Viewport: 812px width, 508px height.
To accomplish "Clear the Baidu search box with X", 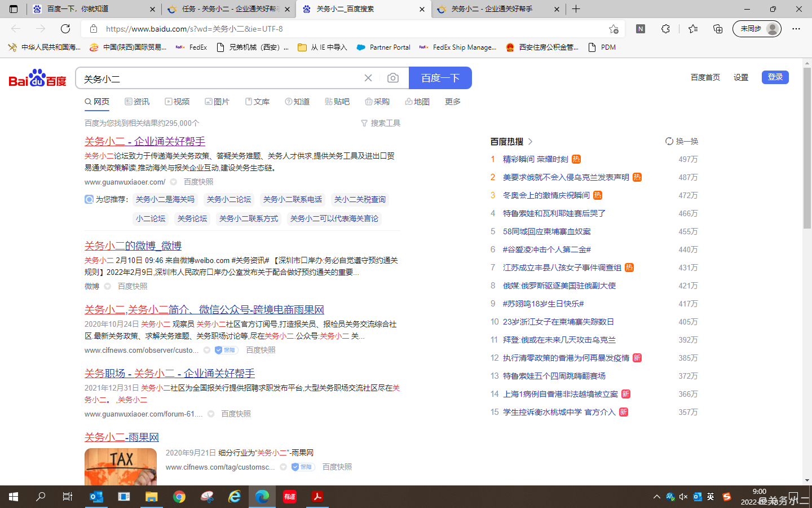I will pos(368,78).
